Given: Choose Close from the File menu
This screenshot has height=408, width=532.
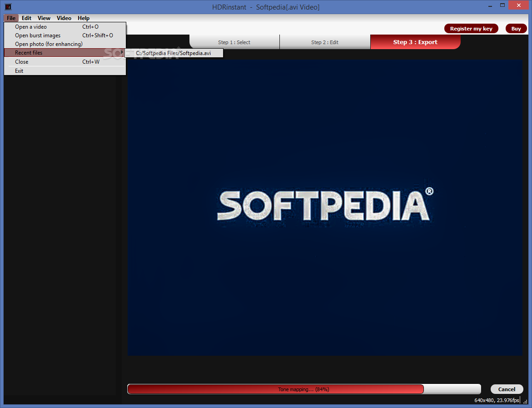Looking at the screenshot, I should 65,62.
